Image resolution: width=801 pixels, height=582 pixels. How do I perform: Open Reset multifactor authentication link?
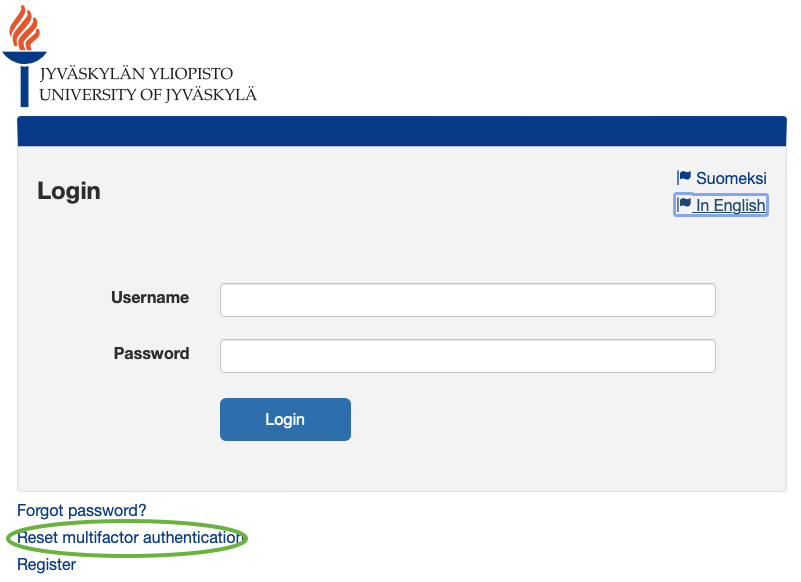130,538
